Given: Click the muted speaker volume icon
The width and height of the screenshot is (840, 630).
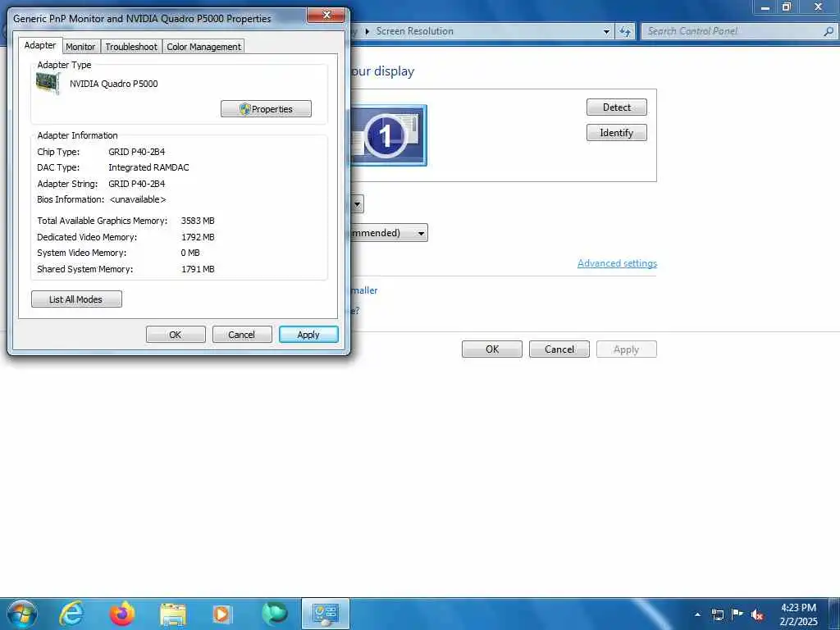Looking at the screenshot, I should point(757,614).
